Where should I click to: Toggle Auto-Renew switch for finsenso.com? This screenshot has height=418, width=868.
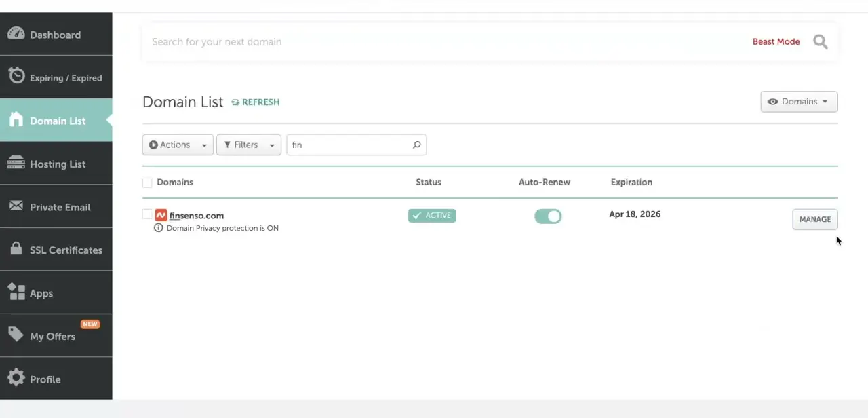[x=548, y=216]
